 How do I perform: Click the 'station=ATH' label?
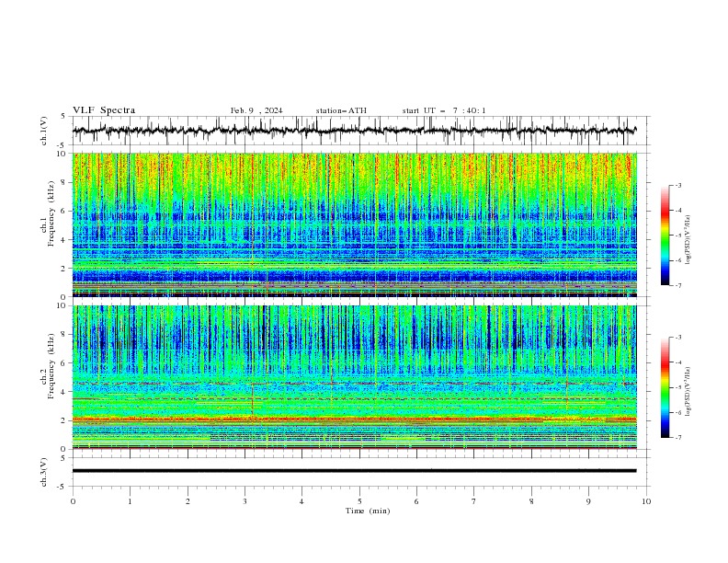point(341,110)
